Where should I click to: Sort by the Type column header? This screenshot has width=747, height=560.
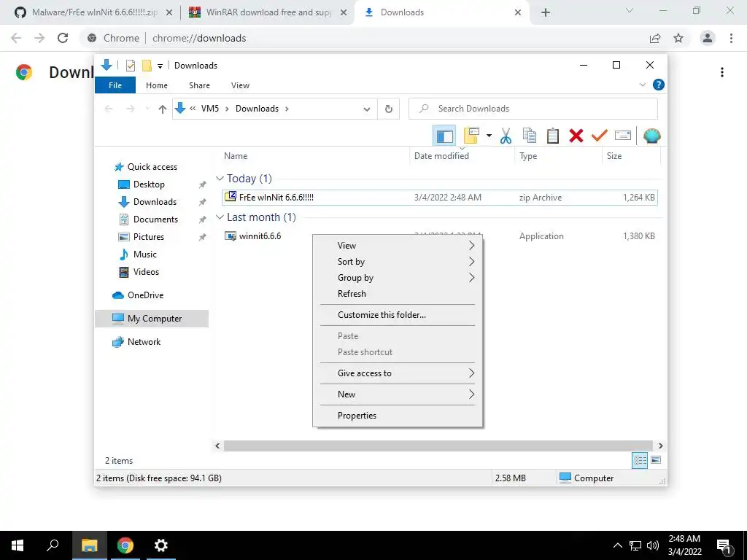click(x=558, y=156)
